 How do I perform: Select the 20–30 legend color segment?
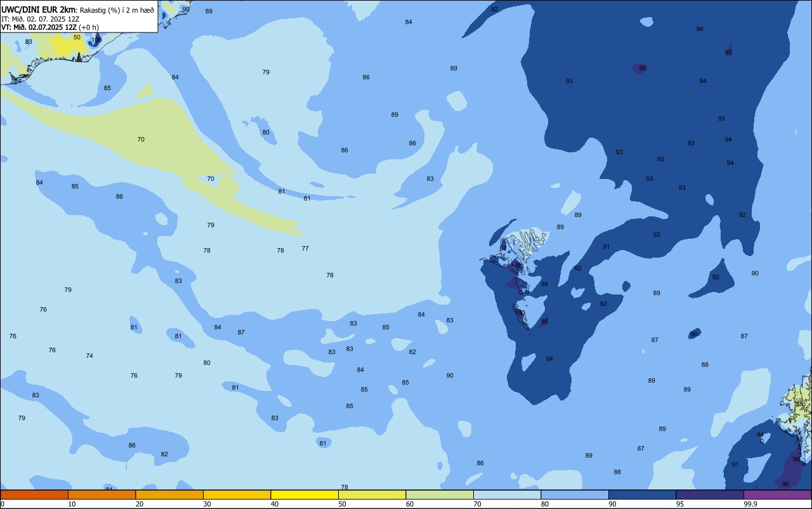[x=169, y=494]
